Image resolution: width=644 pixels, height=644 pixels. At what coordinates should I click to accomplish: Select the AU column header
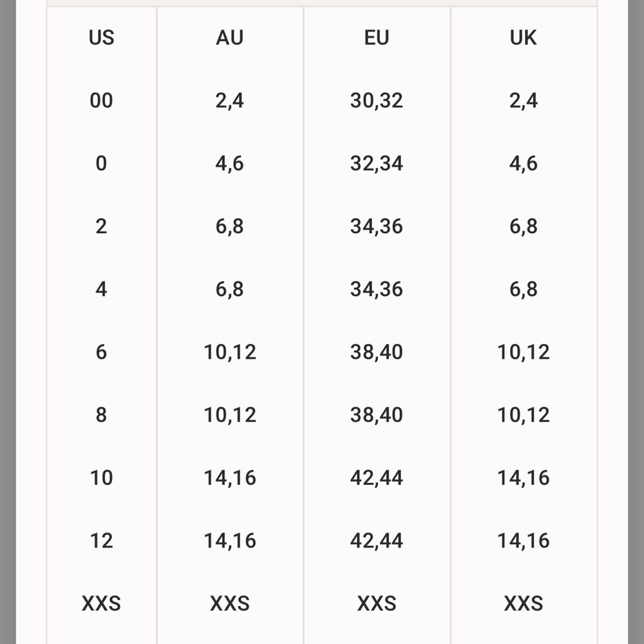(230, 38)
